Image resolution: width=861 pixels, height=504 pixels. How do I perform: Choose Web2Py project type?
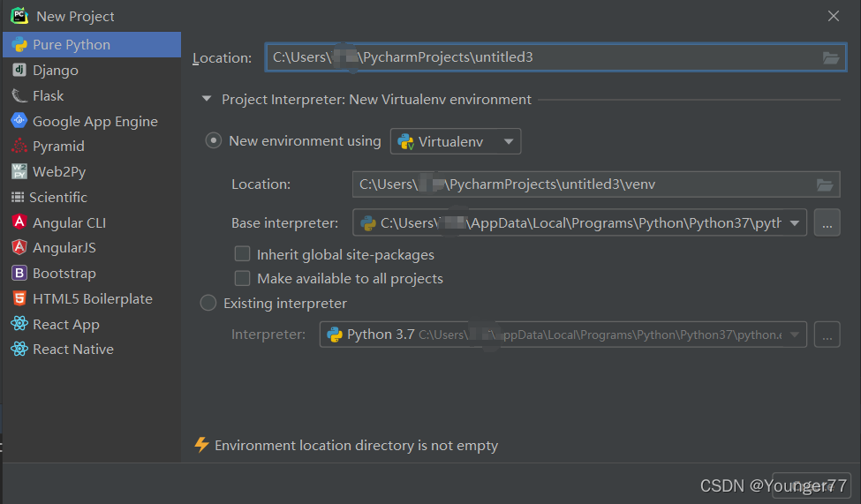[x=92, y=171]
